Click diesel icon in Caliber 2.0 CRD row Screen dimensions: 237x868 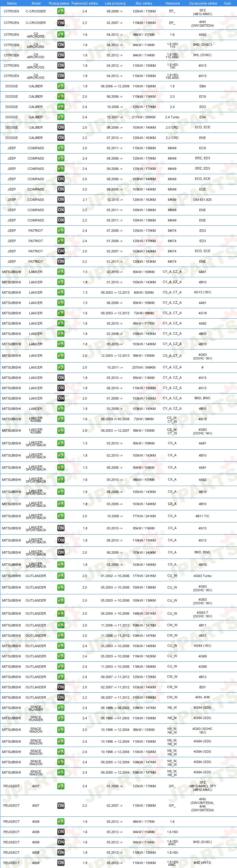click(x=61, y=127)
